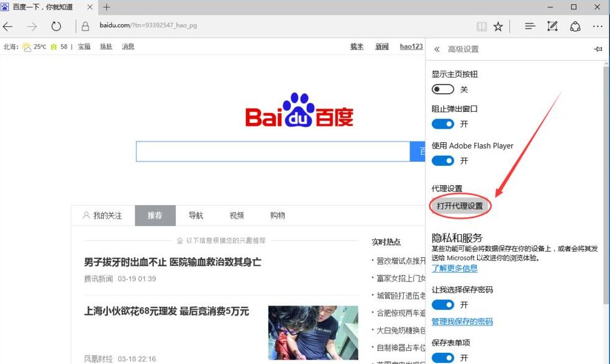The height and width of the screenshot is (364, 610).
Task: Open the Hub panel icon
Action: tap(529, 26)
